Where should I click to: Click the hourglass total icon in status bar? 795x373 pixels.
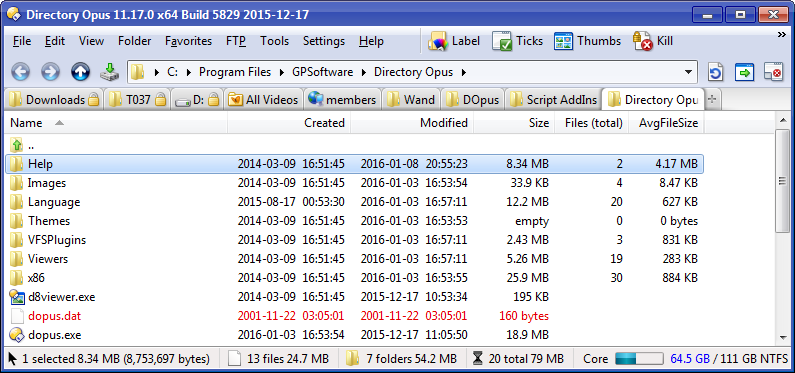(x=478, y=359)
